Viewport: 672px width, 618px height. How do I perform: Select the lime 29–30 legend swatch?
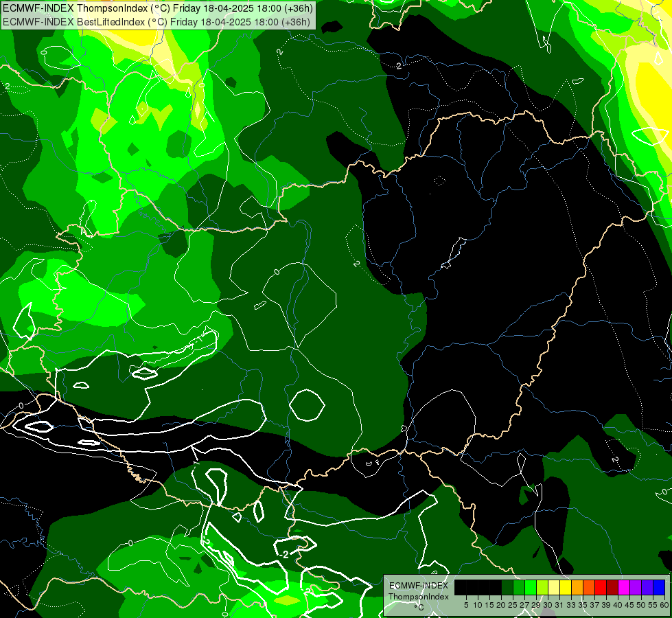click(x=542, y=587)
